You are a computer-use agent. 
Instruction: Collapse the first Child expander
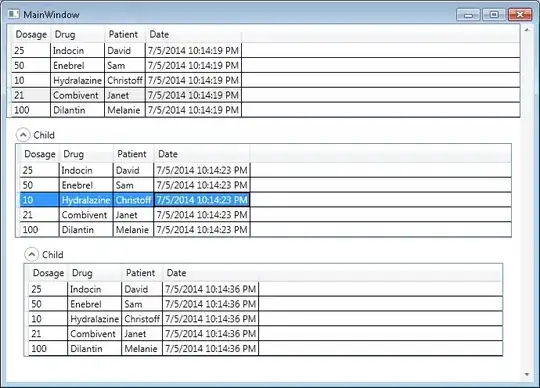tap(23, 135)
